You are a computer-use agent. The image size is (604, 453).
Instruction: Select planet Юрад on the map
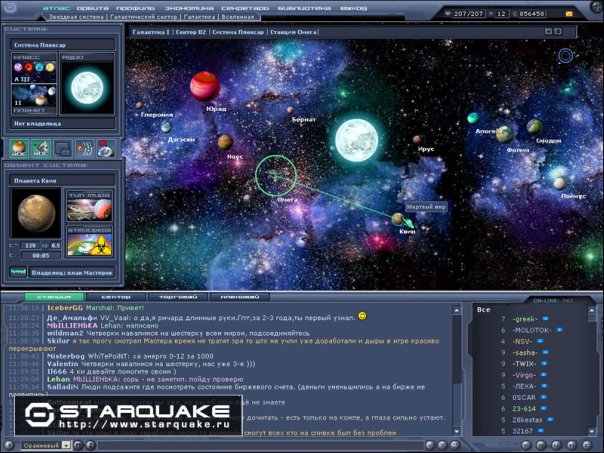coord(205,86)
